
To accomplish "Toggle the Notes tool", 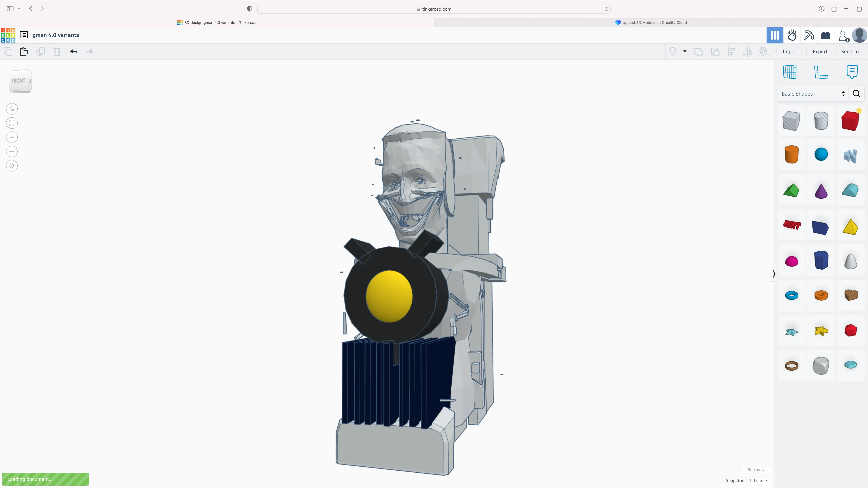I will click(852, 72).
